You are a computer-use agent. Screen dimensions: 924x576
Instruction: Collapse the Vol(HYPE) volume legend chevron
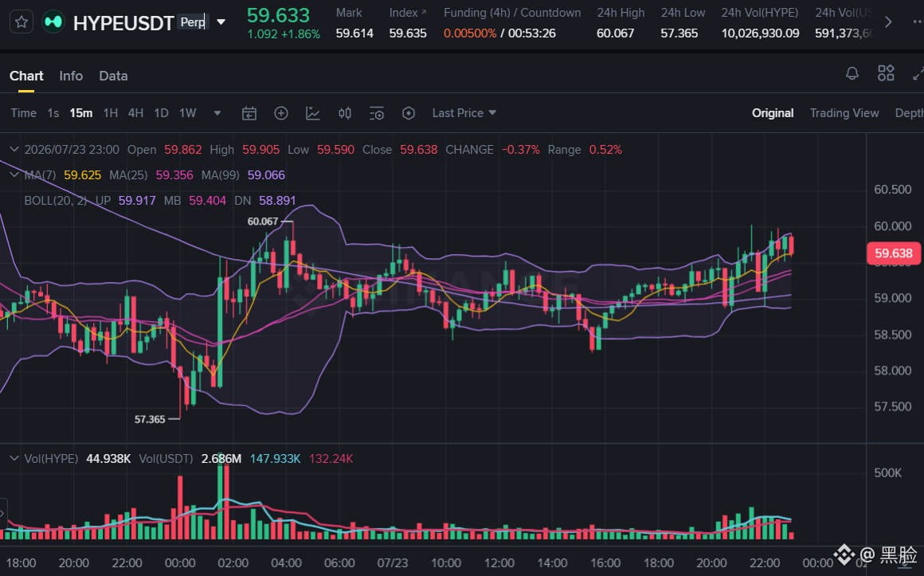14,459
